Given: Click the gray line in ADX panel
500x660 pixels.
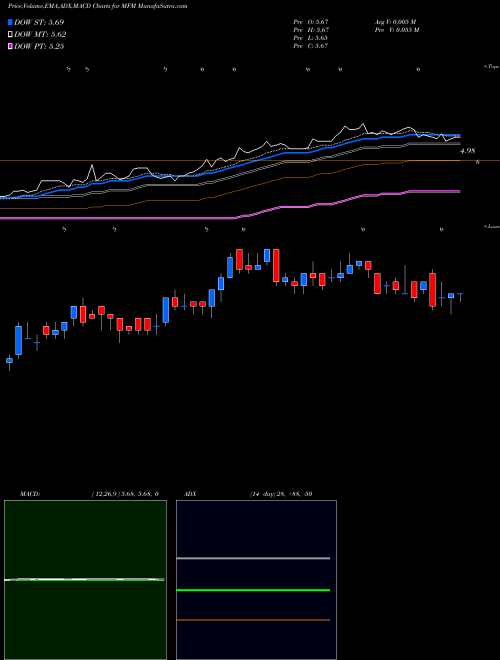Looking at the screenshot, I should click(x=253, y=558).
